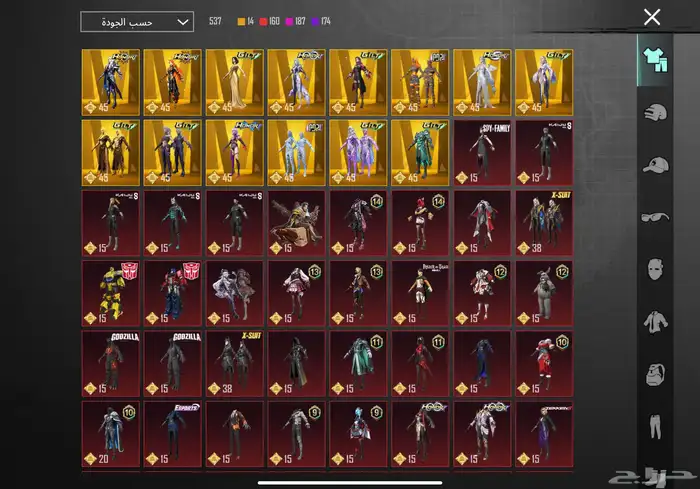Open the helmet category in sidebar
Viewport: 700px width, 489px height.
655,112
